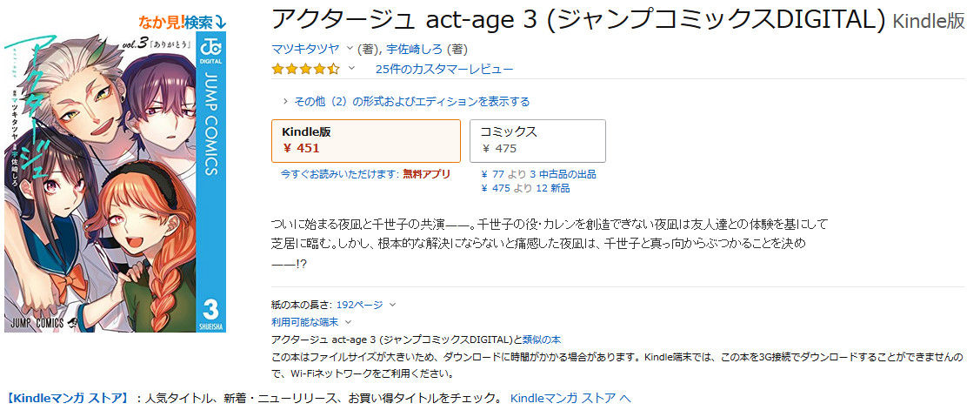Viewport: 980px width, 417px height.
Task: Click author マツキタツヤ link
Action: pos(306,48)
